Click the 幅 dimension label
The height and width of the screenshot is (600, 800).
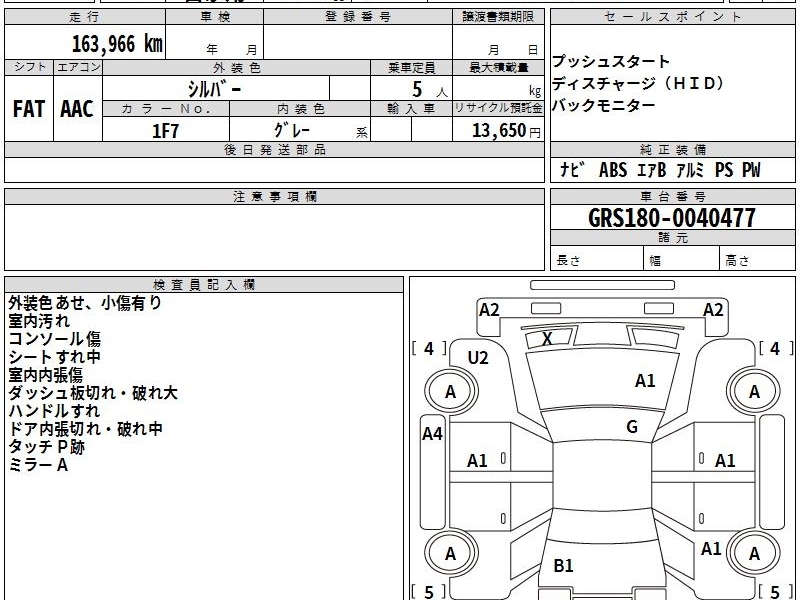pyautogui.click(x=655, y=261)
